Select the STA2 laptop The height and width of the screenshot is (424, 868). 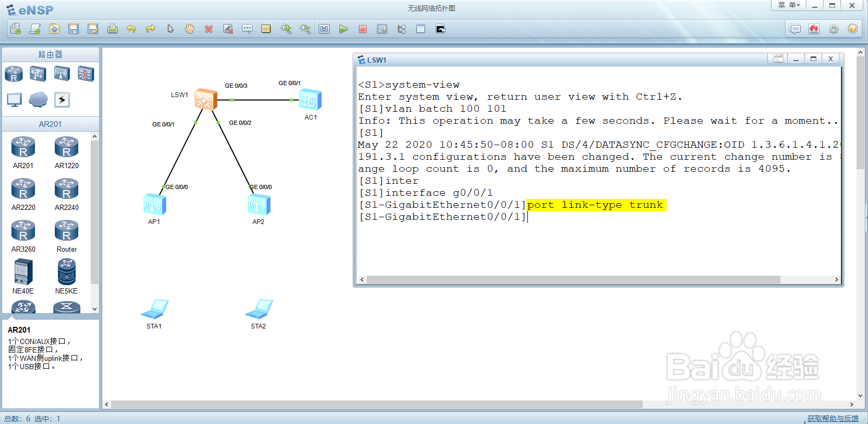[x=259, y=309]
